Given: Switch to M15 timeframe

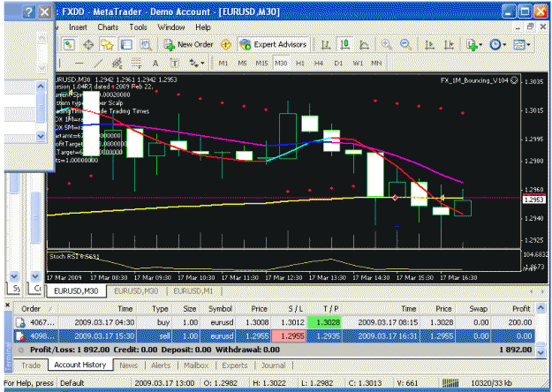Looking at the screenshot, I should point(261,64).
